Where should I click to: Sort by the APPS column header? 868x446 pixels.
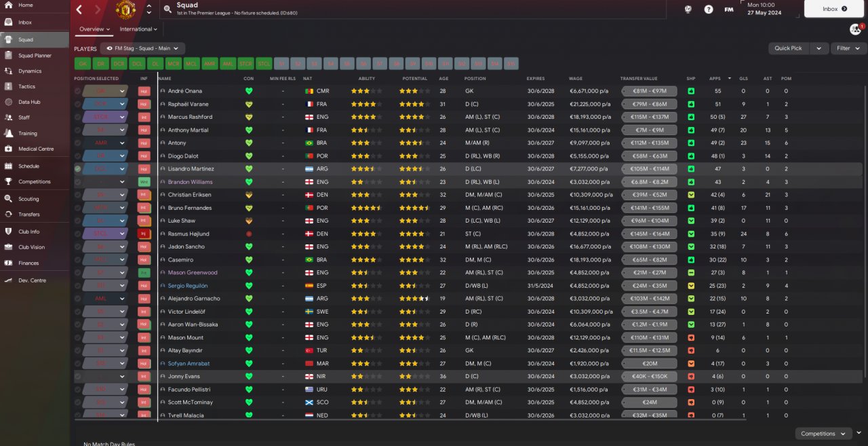tap(715, 78)
